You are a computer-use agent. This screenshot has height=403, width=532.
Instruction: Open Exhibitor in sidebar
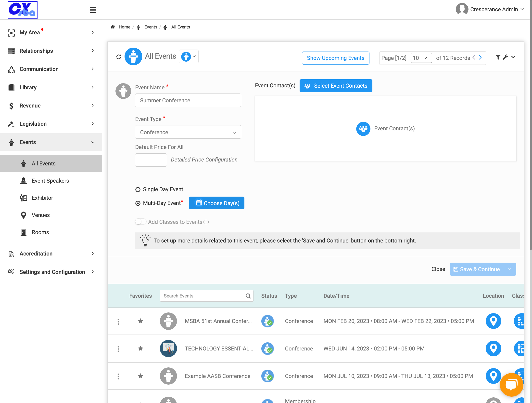(42, 198)
